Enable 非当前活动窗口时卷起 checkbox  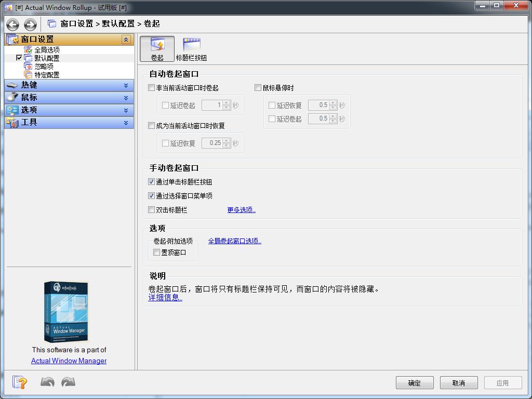click(x=152, y=88)
